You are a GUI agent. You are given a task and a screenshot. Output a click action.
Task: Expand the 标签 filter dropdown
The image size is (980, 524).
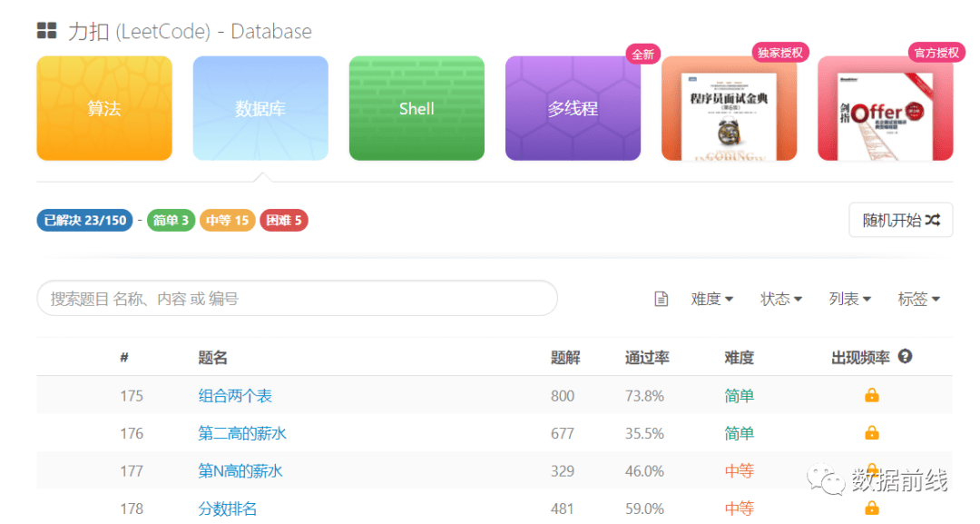918,299
